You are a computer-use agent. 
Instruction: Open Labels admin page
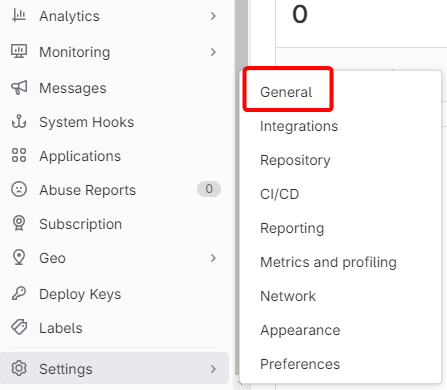click(61, 328)
